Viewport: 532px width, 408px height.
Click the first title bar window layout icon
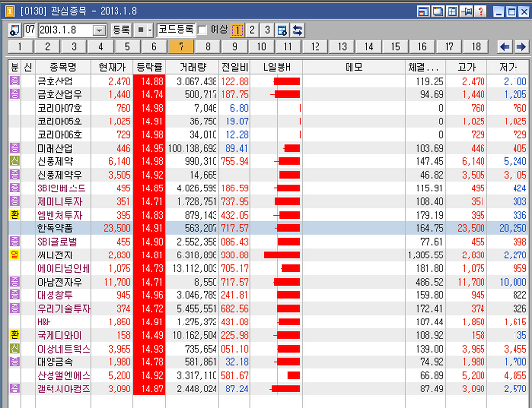423,12
